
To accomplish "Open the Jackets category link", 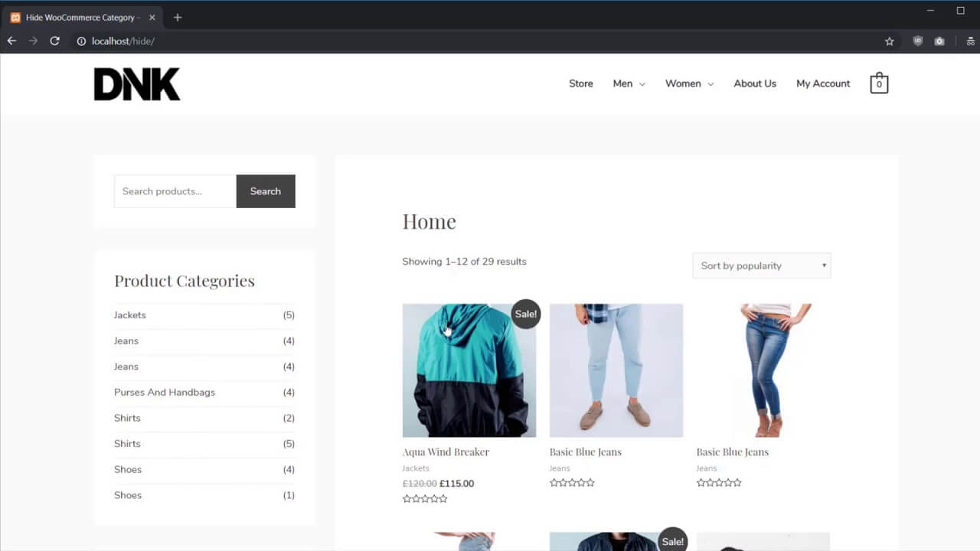I will point(129,315).
